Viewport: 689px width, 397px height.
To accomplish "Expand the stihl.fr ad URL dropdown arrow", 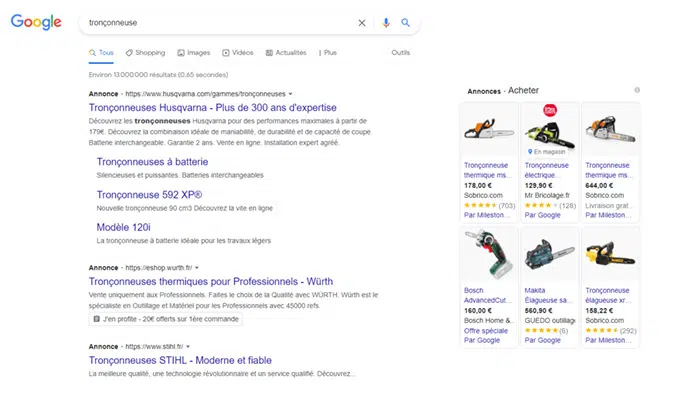I will [188, 347].
